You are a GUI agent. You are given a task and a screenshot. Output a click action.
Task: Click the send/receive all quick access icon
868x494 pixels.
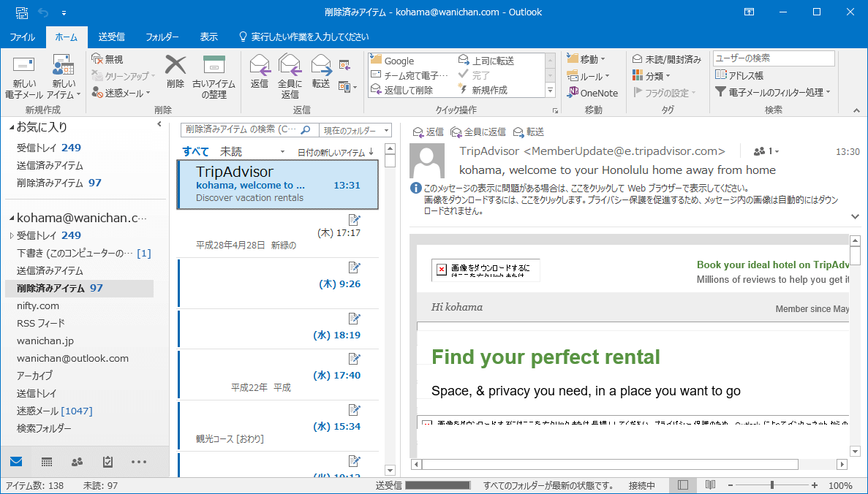pos(22,12)
